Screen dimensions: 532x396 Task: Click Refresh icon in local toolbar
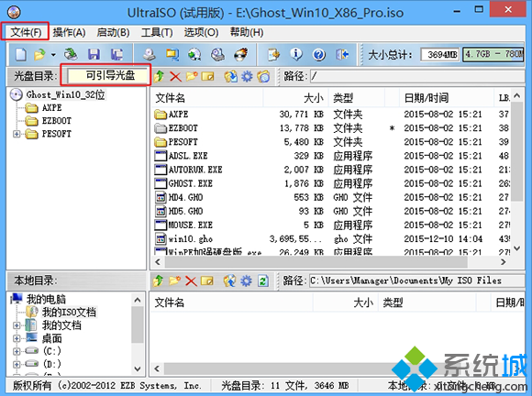263,280
